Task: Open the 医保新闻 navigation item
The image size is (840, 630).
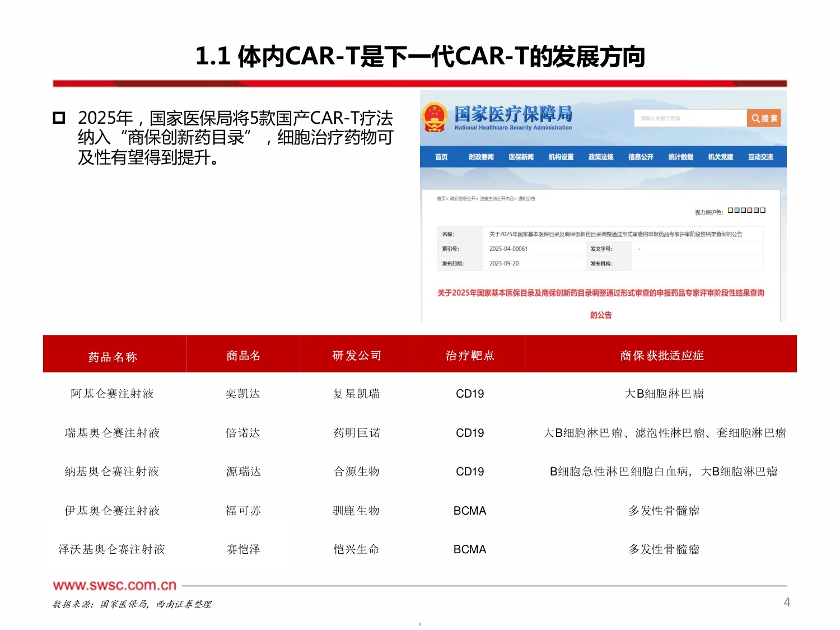Action: 521,157
